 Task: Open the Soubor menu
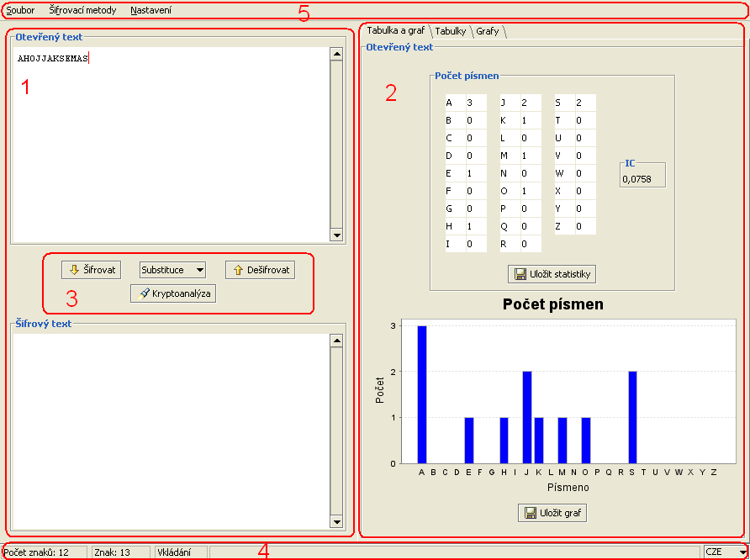(20, 9)
